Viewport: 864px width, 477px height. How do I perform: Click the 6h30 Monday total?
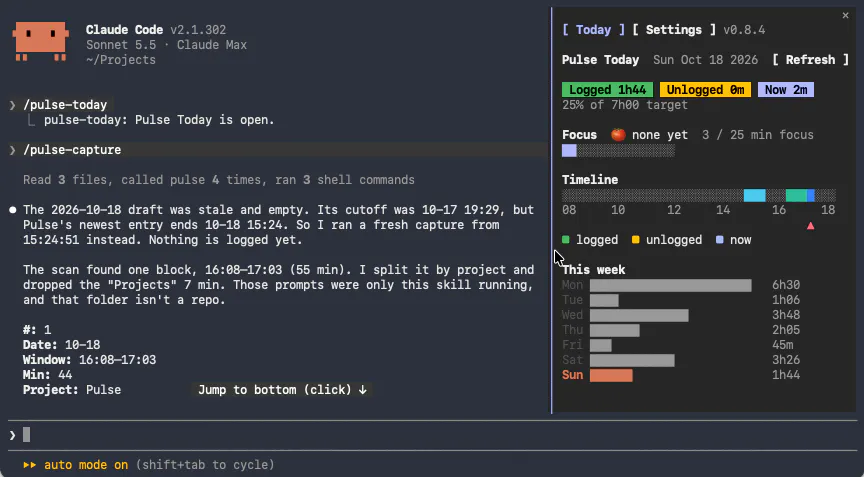[786, 285]
